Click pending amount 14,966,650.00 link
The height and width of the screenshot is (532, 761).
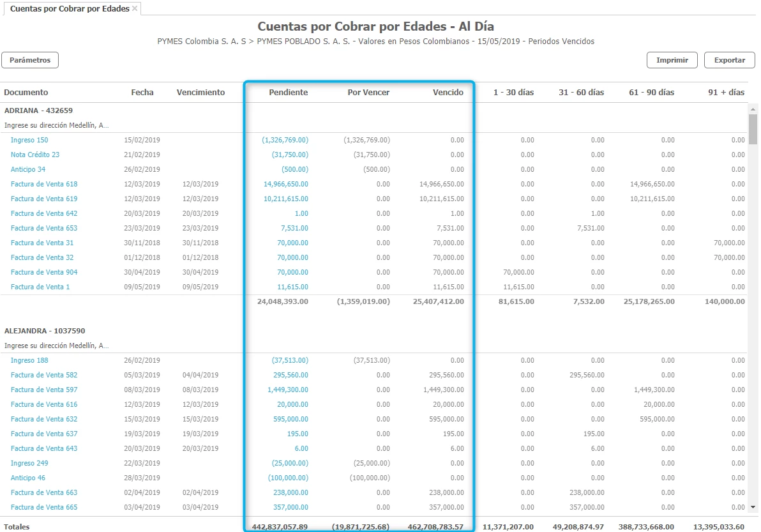coord(285,184)
